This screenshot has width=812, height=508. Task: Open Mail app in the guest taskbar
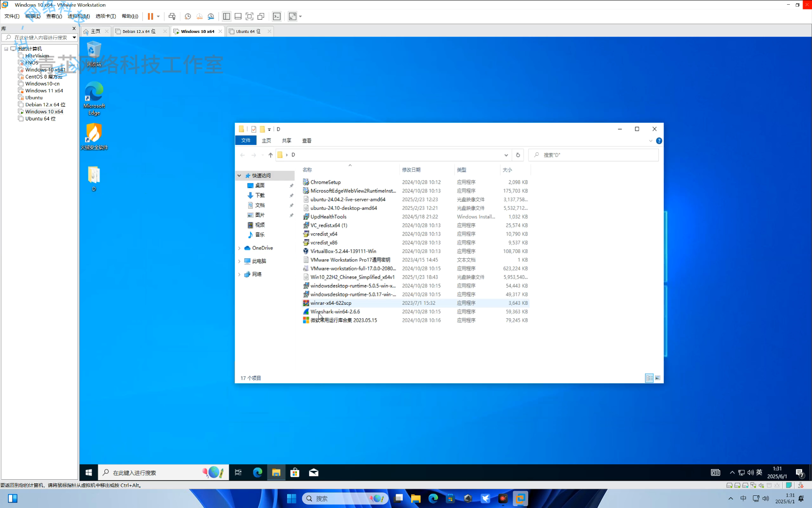(x=313, y=473)
